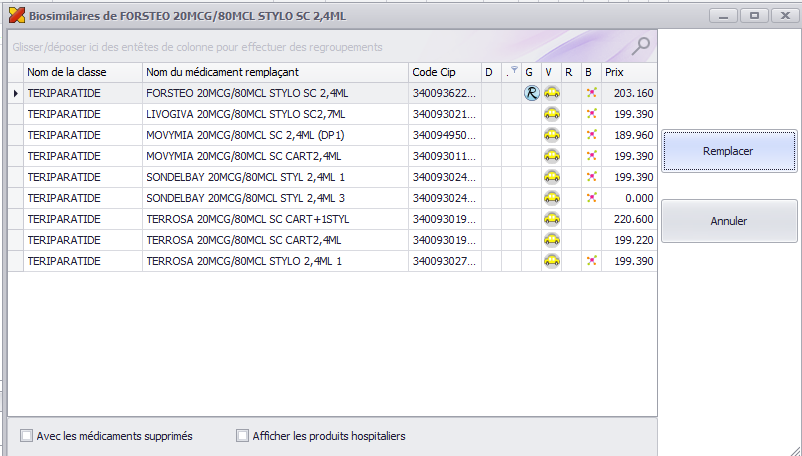
Task: Click the B column icon in FORSTEO row
Action: (x=591, y=93)
